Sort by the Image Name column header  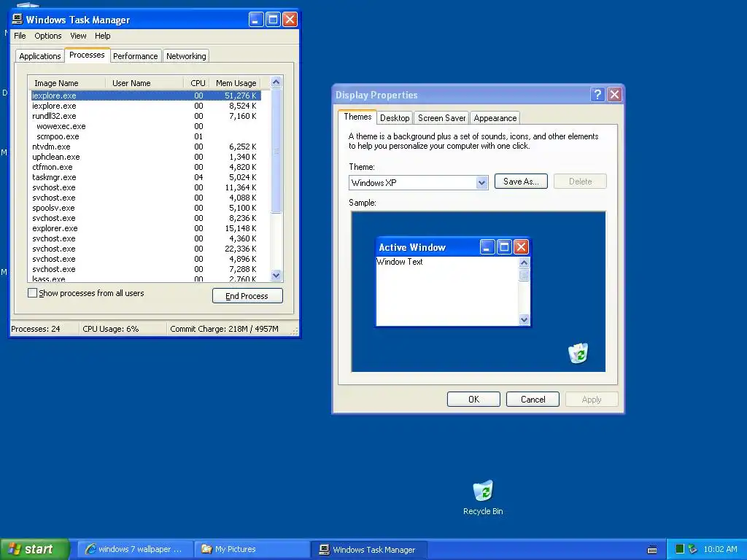click(66, 83)
